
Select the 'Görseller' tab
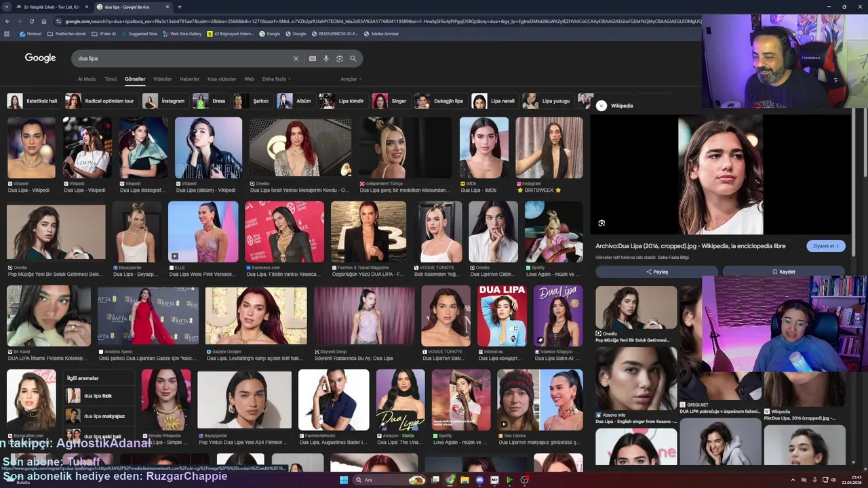(x=135, y=79)
